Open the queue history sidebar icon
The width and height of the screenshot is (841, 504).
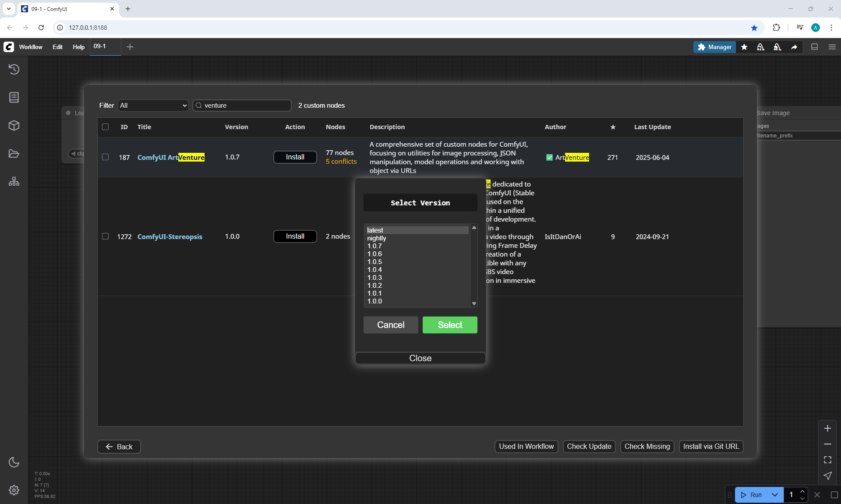14,69
